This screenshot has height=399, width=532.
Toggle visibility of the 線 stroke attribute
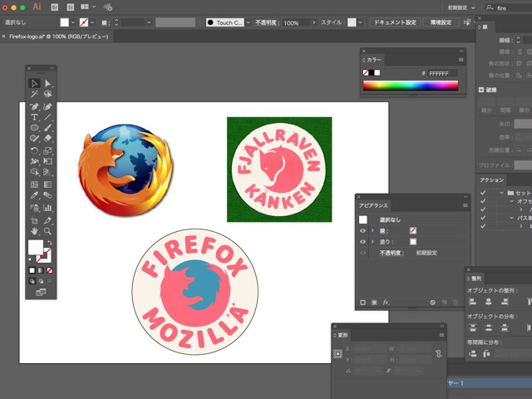coord(362,231)
